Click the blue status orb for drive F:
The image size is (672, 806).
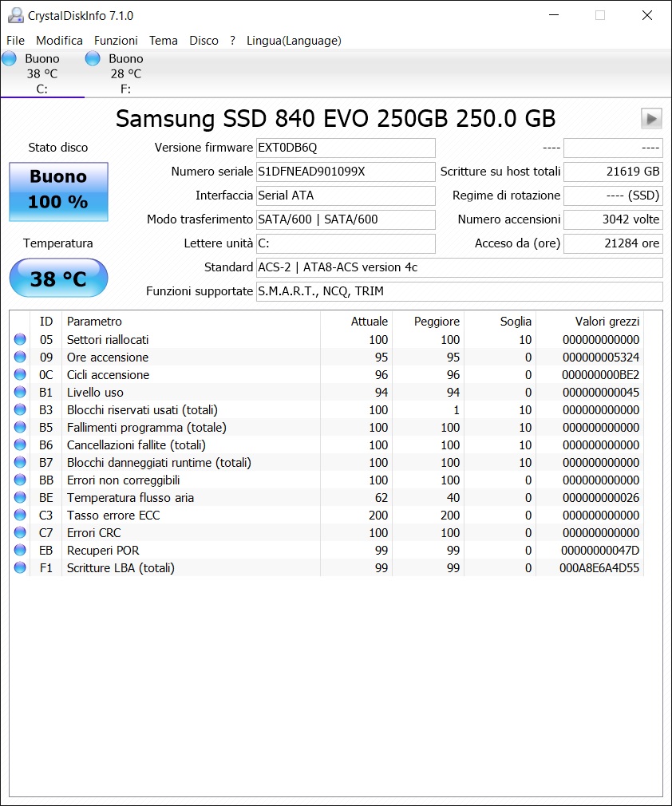pos(93,58)
